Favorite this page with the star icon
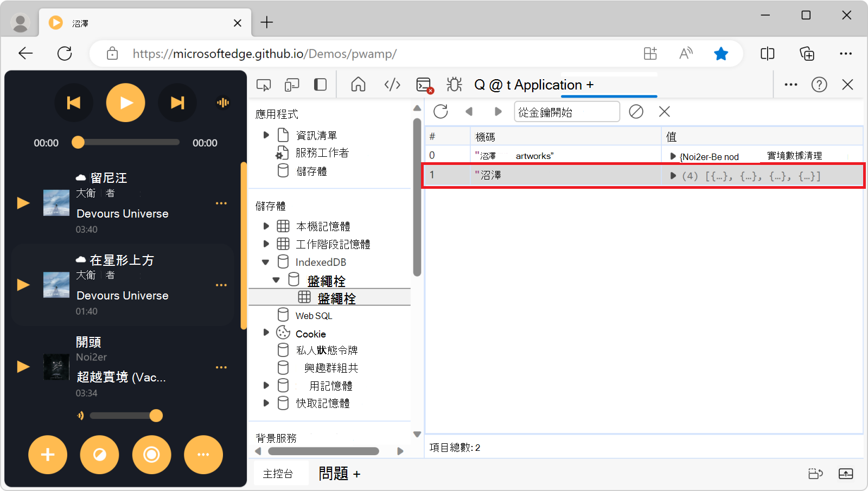The image size is (868, 491). (x=721, y=53)
